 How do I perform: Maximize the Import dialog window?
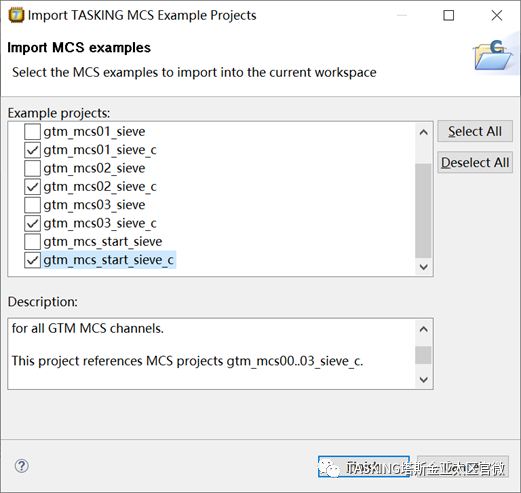448,15
